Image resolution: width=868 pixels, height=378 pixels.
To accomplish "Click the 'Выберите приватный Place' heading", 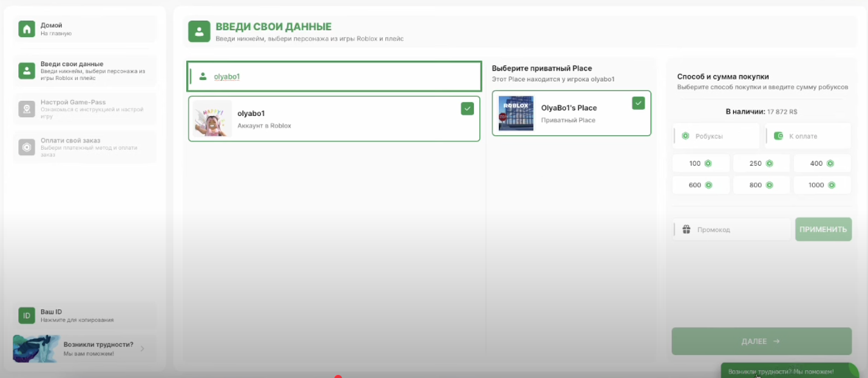I will point(542,68).
